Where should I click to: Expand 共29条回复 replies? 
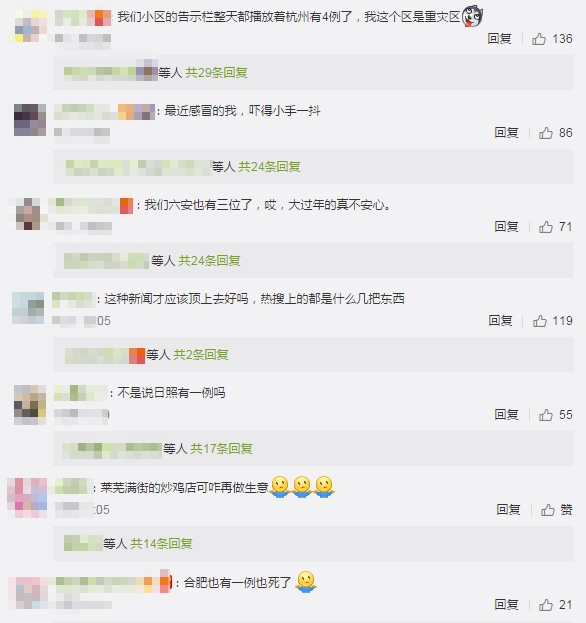pos(217,73)
